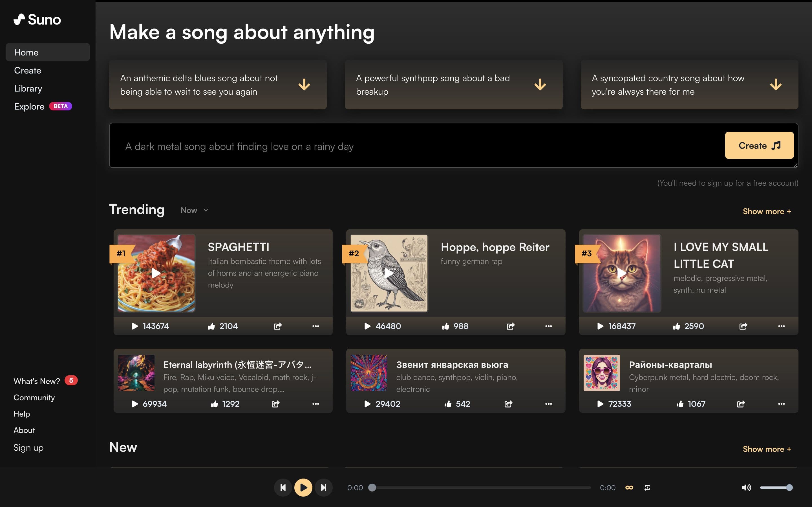812x507 pixels.
Task: Click the play button in the bottom player
Action: click(303, 487)
